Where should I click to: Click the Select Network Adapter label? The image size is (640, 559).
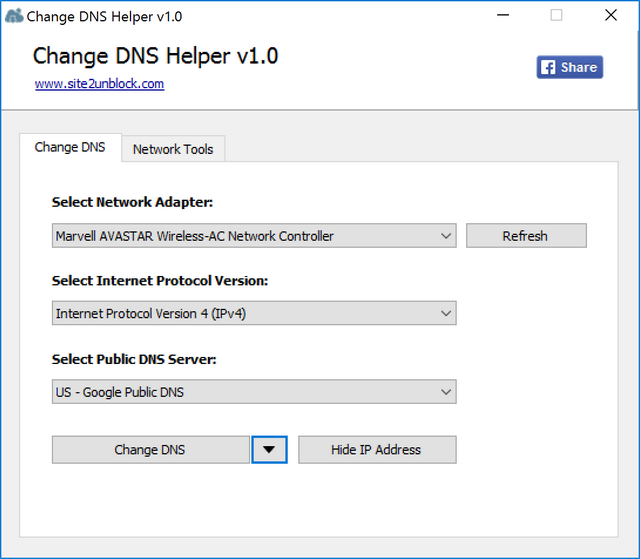132,202
